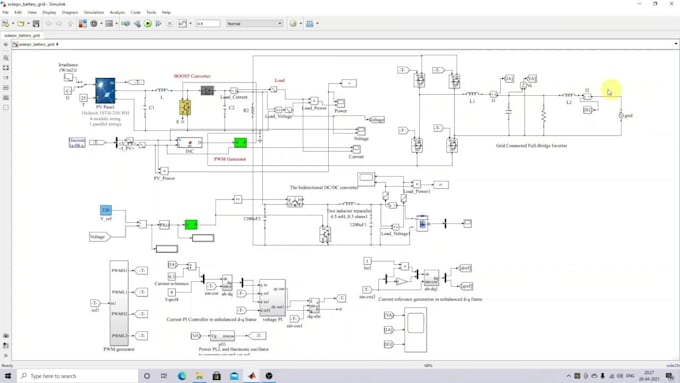
Task: Select the battery block
Action: point(422,223)
